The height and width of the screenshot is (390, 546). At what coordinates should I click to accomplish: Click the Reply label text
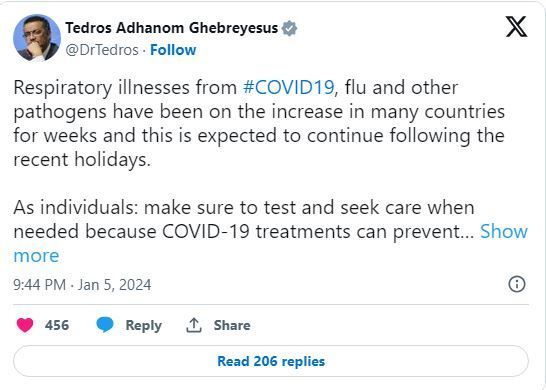(x=143, y=325)
